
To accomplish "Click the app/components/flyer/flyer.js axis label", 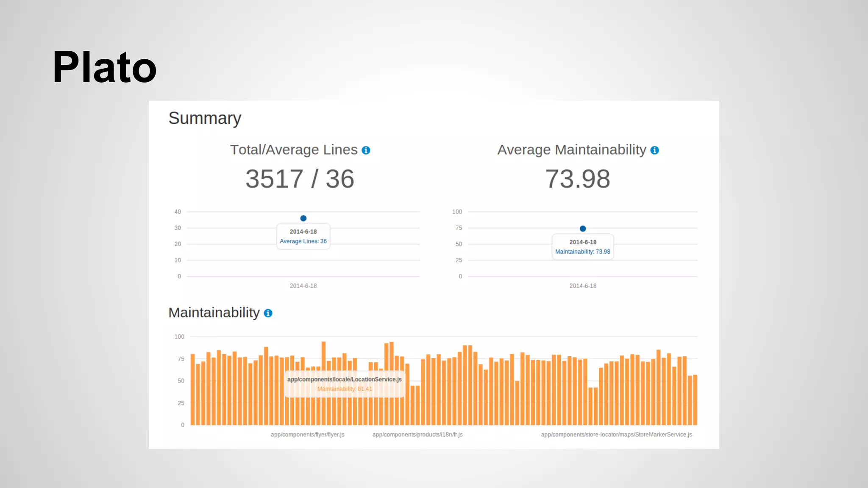I will (307, 435).
